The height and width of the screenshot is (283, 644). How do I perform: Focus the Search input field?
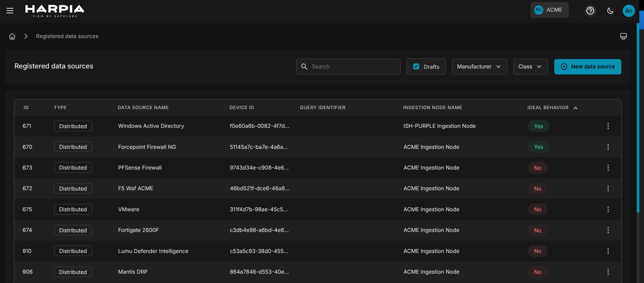click(x=348, y=67)
